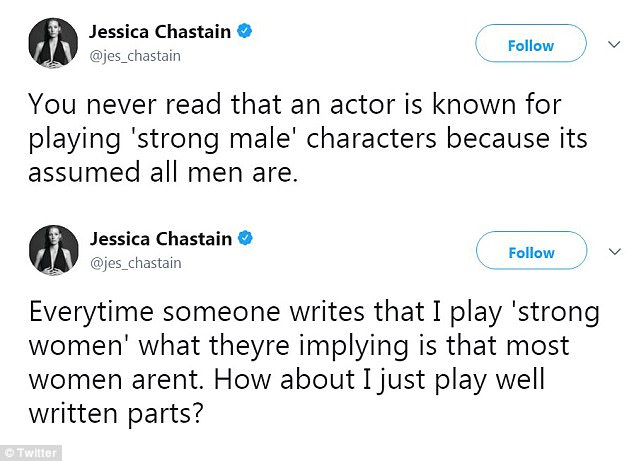The image size is (634, 461).
Task: Click the verified badge on the 'strong women' tweet
Action: 245,238
